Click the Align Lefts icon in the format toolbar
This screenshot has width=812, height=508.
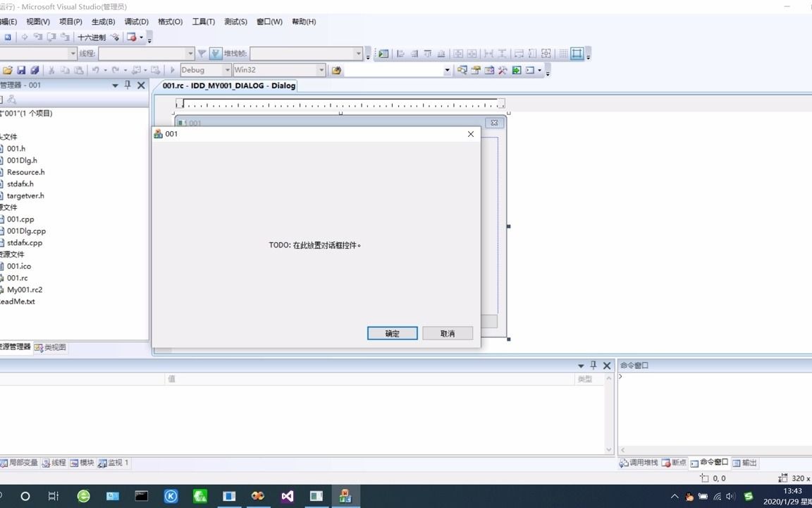pyautogui.click(x=400, y=53)
